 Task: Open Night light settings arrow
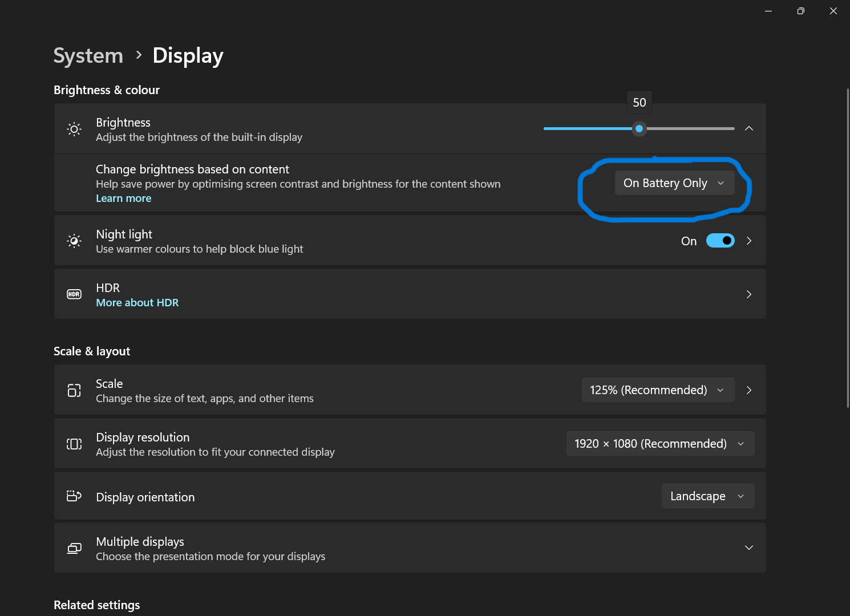[x=749, y=241]
